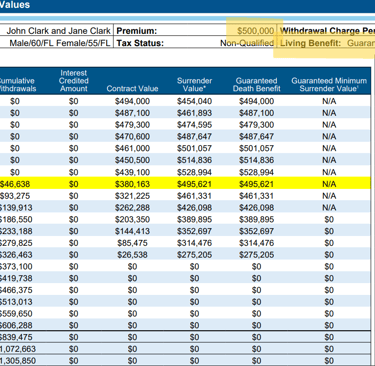Click the $46,638 cumulative withdrawals cell

point(15,184)
